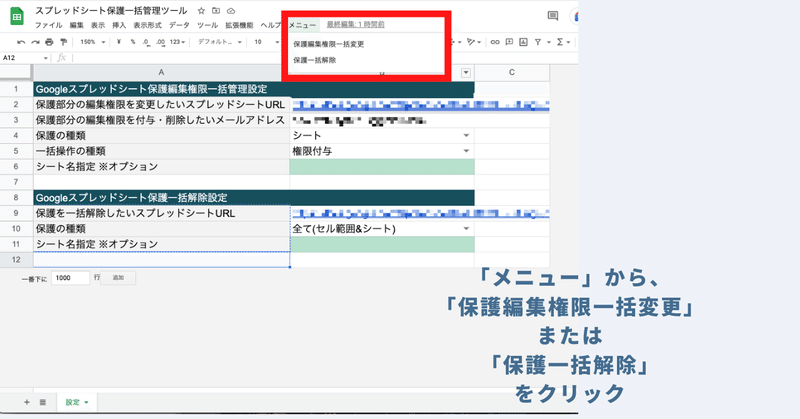Open the column B filter dropdown
The width and height of the screenshot is (800, 419).
(466, 73)
